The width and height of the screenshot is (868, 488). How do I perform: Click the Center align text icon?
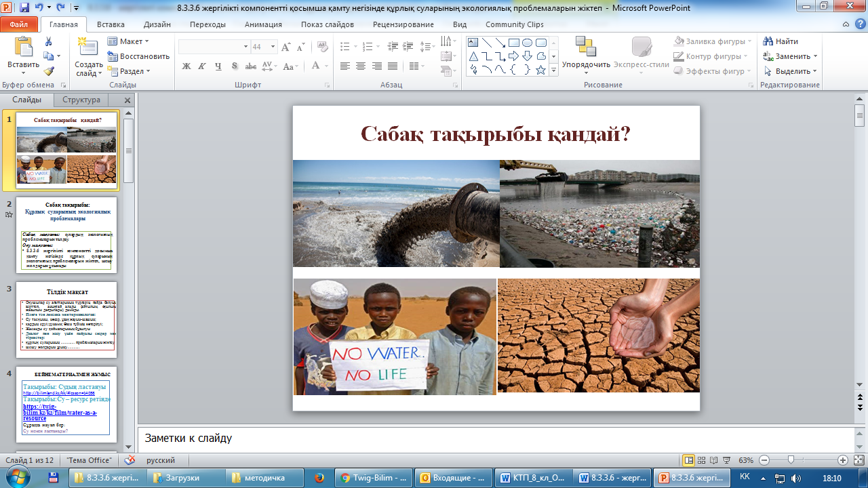pos(360,66)
